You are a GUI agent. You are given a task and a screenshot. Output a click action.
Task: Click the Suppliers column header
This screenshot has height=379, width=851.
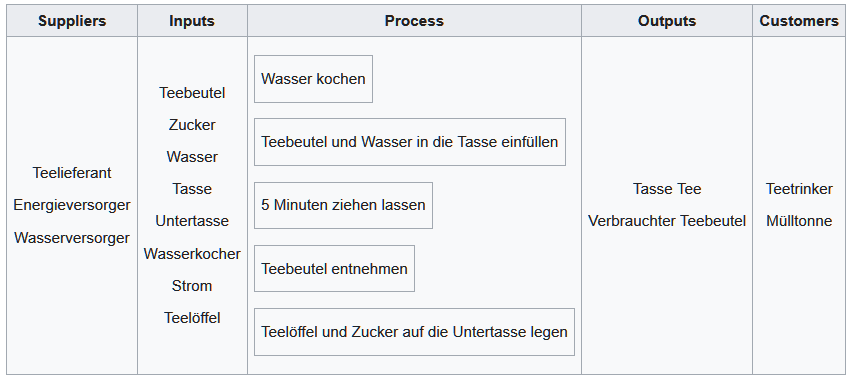(72, 21)
